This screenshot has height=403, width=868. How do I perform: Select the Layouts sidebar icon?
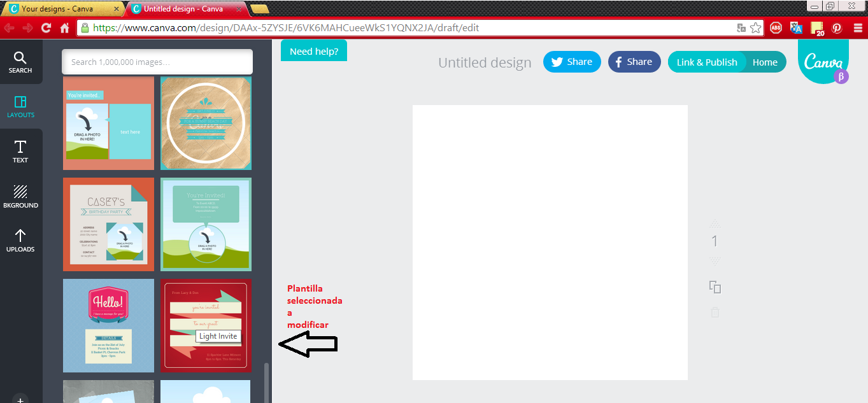tap(20, 106)
